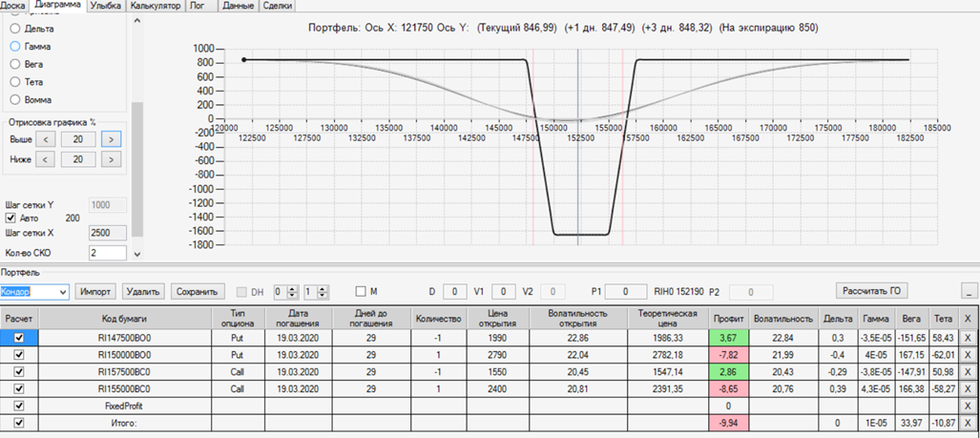Click the D input field
The width and height of the screenshot is (980, 438).
click(x=455, y=291)
